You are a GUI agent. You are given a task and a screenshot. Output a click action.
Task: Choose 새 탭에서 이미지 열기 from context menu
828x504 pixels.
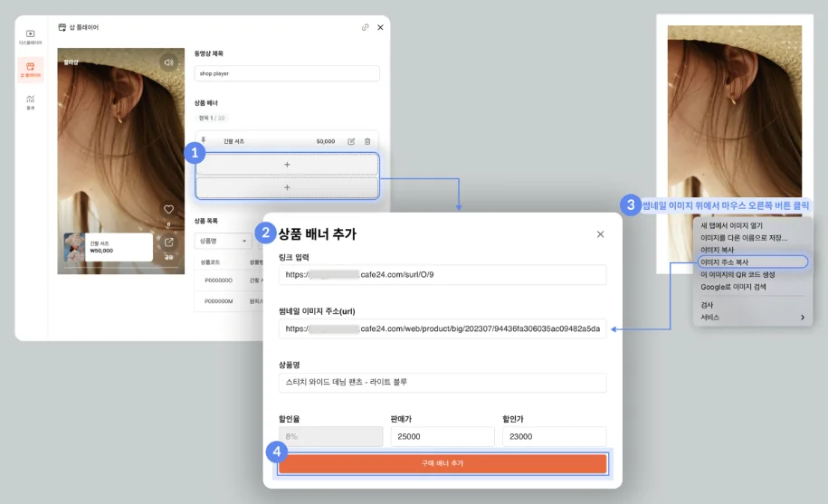coord(731,225)
